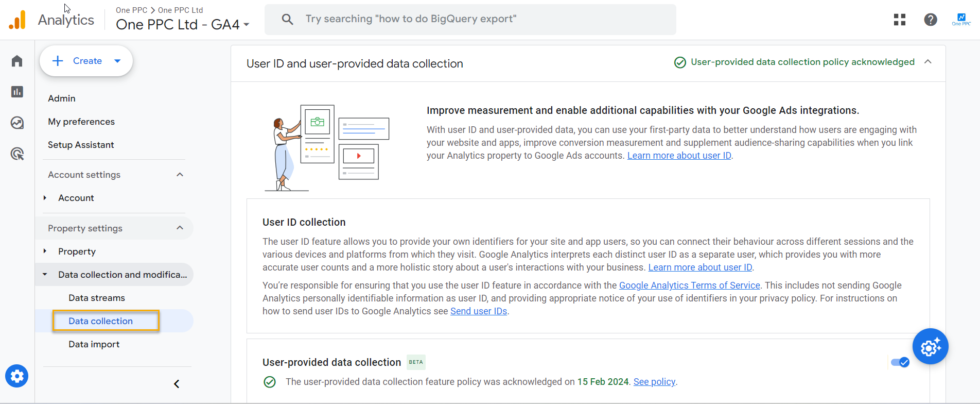Open the Advertising icon in left rail
The image size is (980, 404).
pos(17,154)
